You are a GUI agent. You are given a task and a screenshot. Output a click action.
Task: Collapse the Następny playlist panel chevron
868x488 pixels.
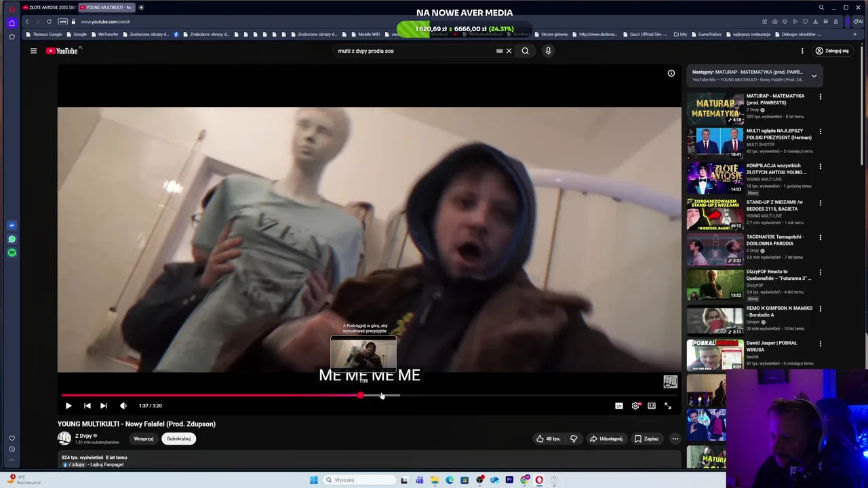point(814,76)
